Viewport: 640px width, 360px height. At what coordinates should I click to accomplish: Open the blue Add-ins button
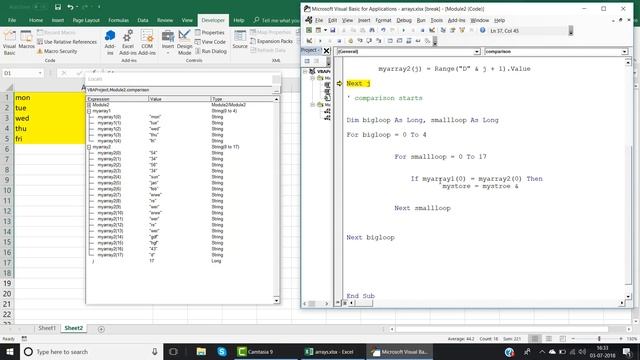110,42
